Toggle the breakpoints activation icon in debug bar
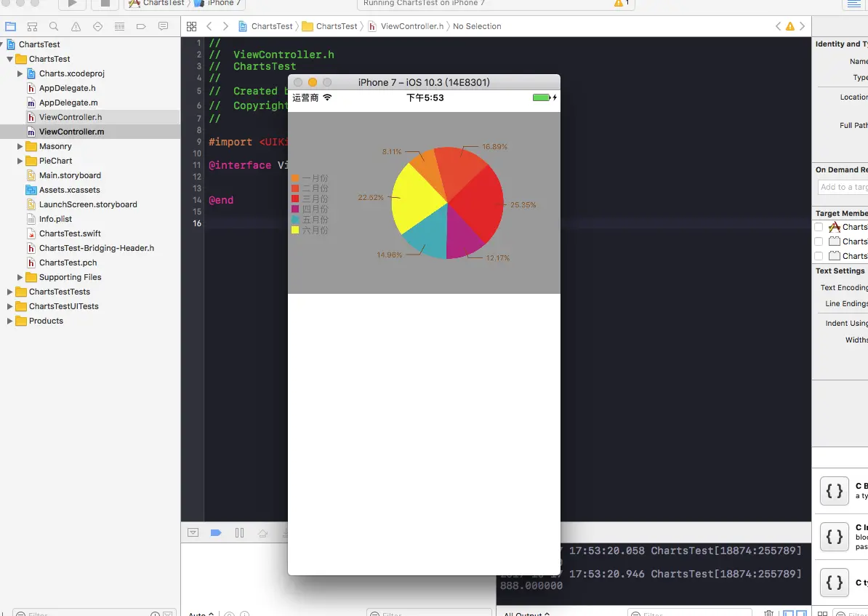 click(216, 532)
